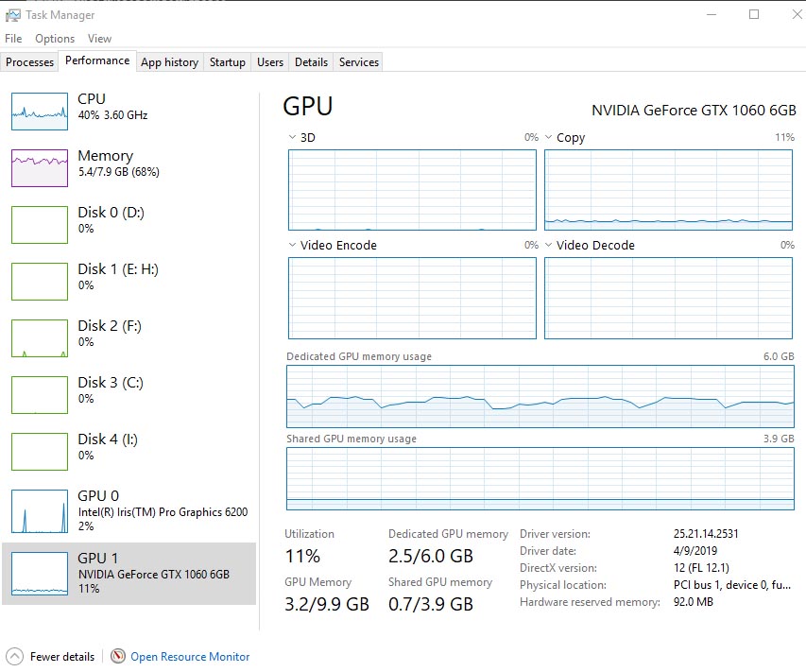806x672 pixels.
Task: Open the Video Encode engine dropdown
Action: coord(292,245)
